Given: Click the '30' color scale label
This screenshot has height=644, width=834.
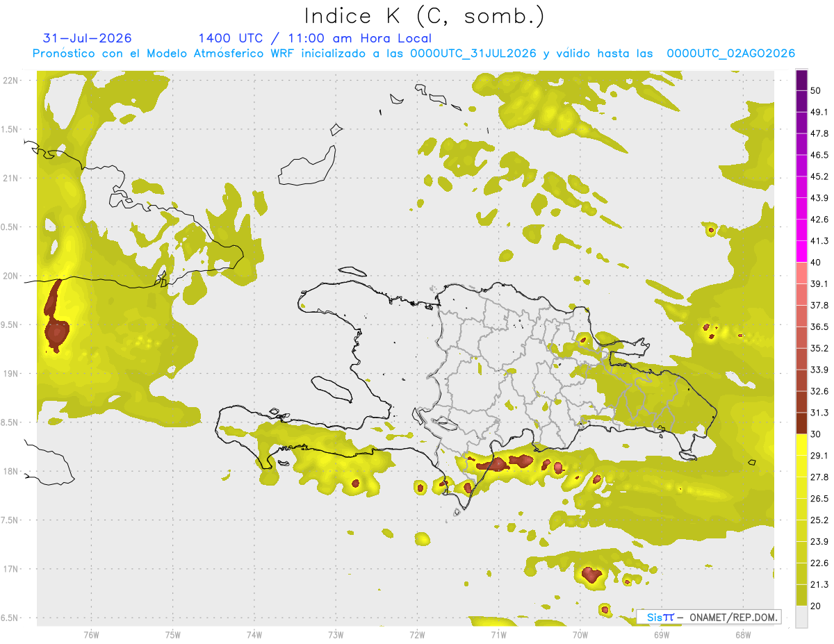Looking at the screenshot, I should point(816,434).
